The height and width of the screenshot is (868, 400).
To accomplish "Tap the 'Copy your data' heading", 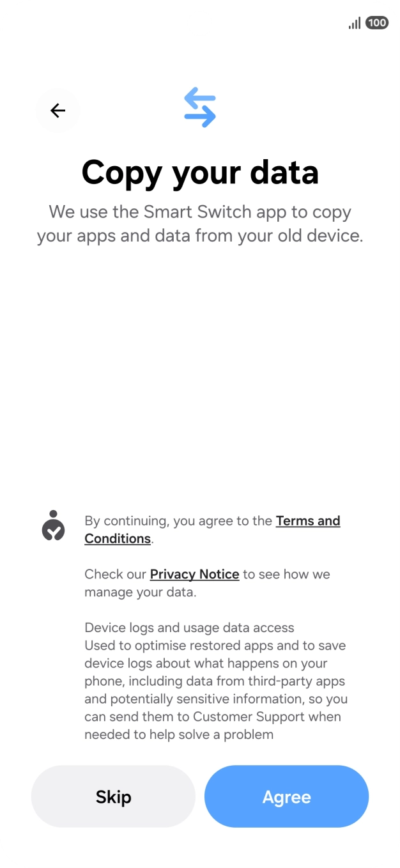I will (x=200, y=172).
